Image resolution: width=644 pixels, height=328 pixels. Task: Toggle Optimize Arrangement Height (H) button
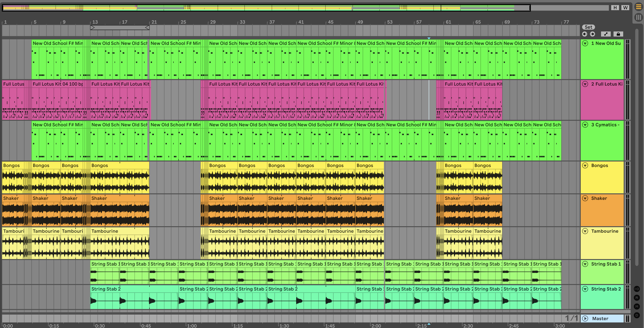[x=615, y=7]
